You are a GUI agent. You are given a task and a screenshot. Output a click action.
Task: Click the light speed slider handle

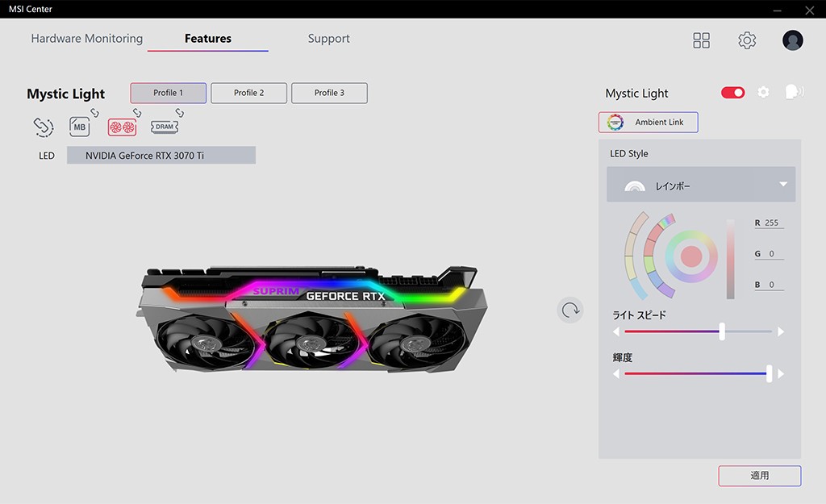point(722,331)
